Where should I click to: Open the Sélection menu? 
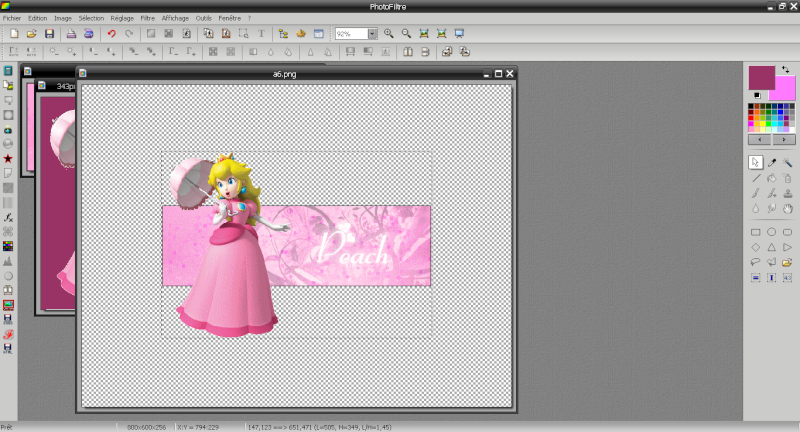(91, 18)
